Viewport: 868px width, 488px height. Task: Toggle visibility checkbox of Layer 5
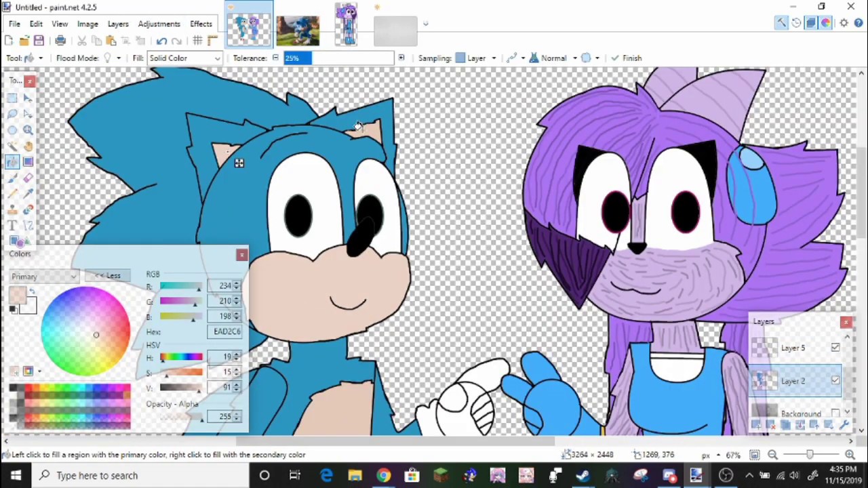click(835, 348)
